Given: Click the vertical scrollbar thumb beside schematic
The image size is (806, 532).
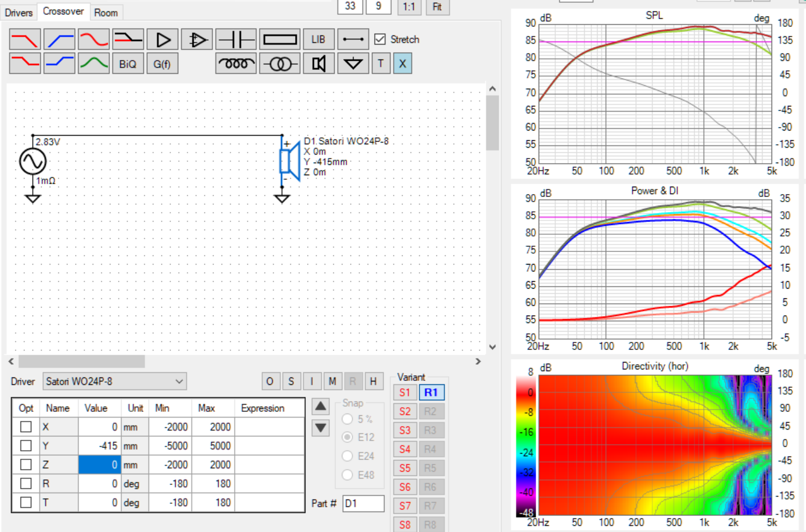Looking at the screenshot, I should [492, 123].
